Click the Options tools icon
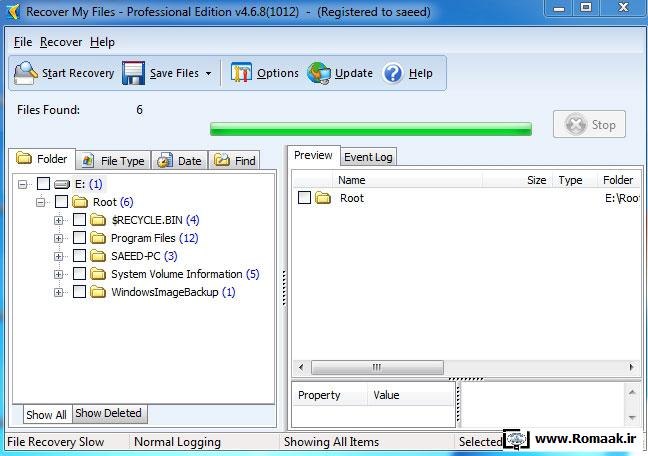 point(241,73)
